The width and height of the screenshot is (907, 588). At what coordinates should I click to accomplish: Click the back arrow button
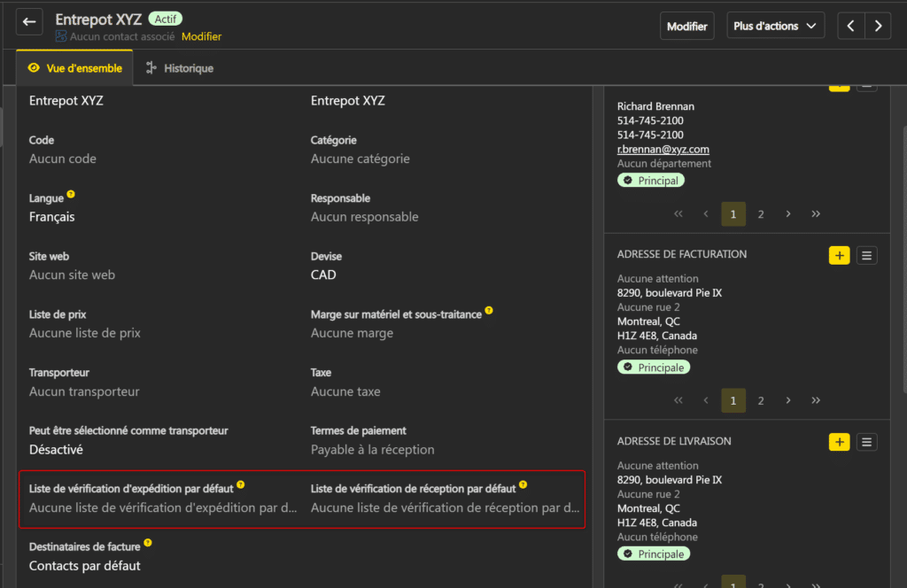(29, 23)
